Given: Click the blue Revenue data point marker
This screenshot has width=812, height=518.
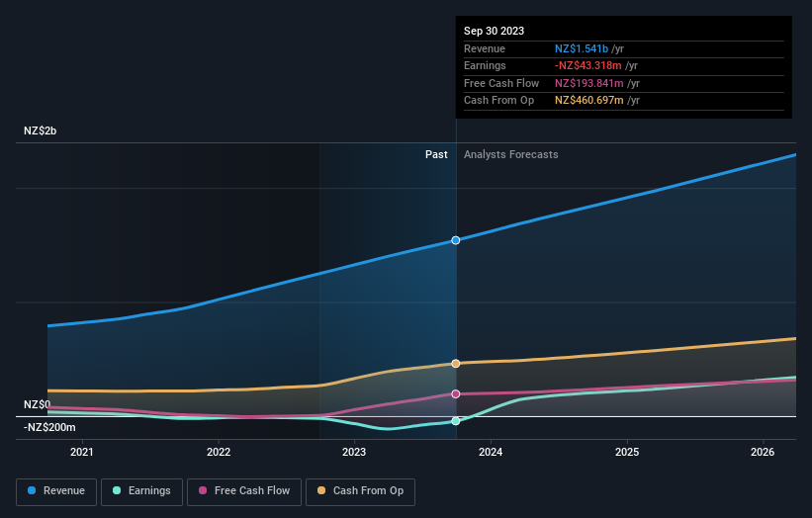Looking at the screenshot, I should click(x=456, y=240).
